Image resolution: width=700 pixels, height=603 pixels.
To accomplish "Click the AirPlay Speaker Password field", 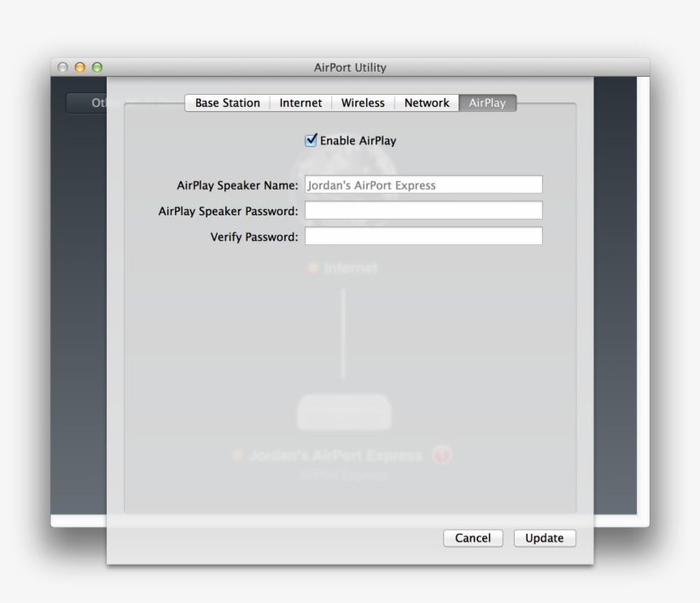I will tap(424, 209).
